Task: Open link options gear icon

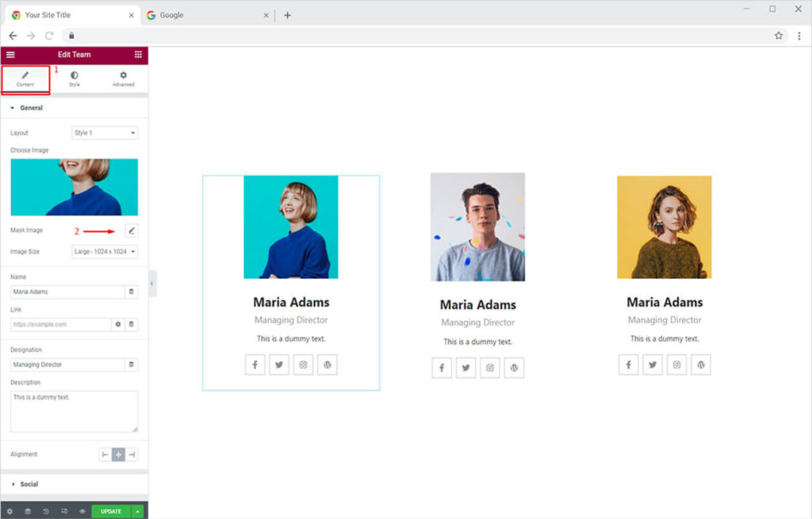Action: (x=118, y=324)
